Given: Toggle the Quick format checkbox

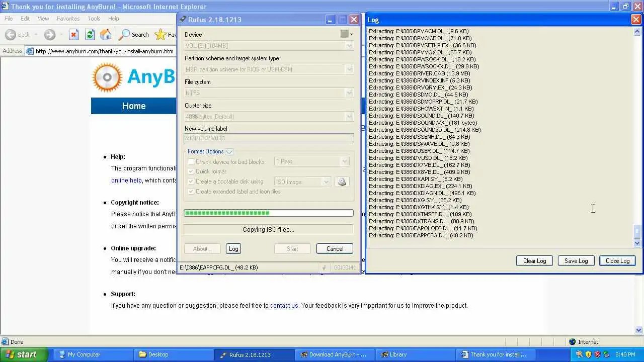Looking at the screenshot, I should point(191,171).
